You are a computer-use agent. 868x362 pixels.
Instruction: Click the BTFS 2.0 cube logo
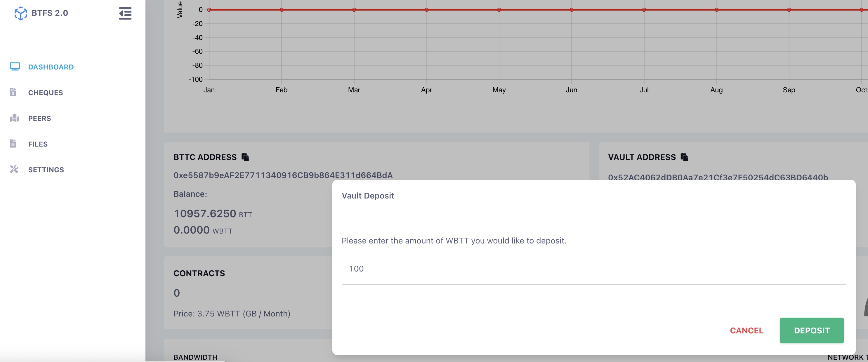click(20, 13)
